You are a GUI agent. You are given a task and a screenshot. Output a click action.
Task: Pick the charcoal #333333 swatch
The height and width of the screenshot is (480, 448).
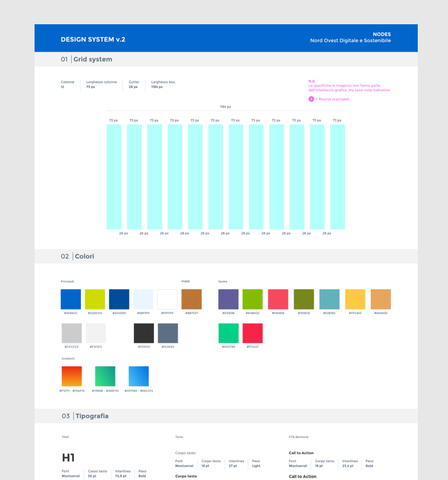[x=144, y=333]
